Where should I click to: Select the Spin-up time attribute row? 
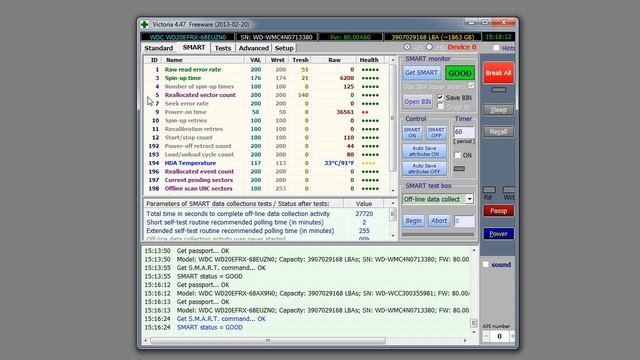click(267, 78)
